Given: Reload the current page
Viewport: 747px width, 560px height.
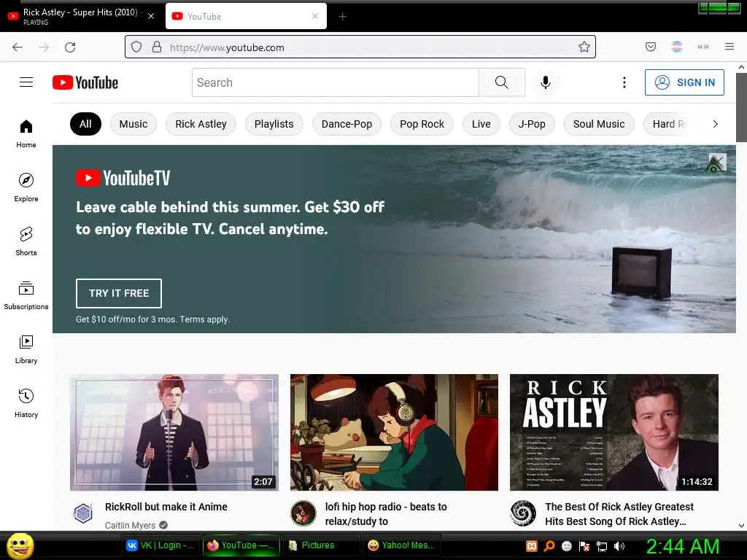Looking at the screenshot, I should pyautogui.click(x=70, y=47).
